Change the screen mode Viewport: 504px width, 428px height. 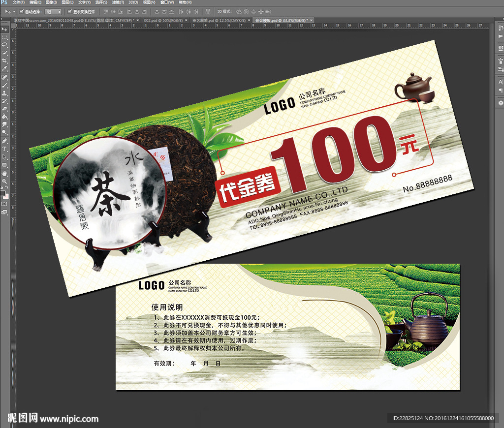[x=4, y=212]
